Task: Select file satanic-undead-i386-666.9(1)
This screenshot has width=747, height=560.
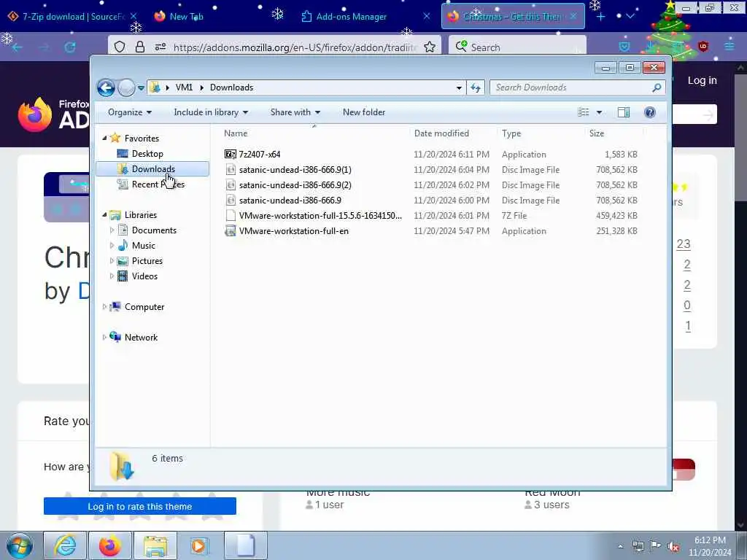Action: pyautogui.click(x=295, y=170)
